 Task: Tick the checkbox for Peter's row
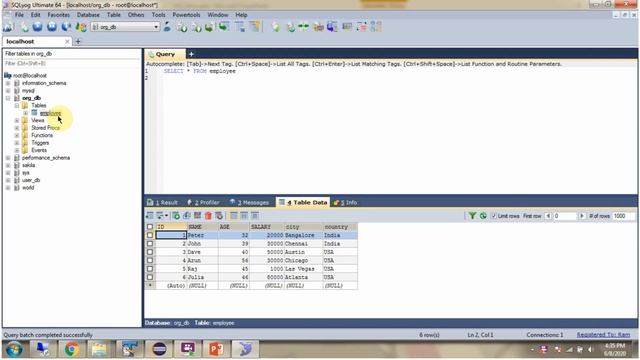point(150,235)
